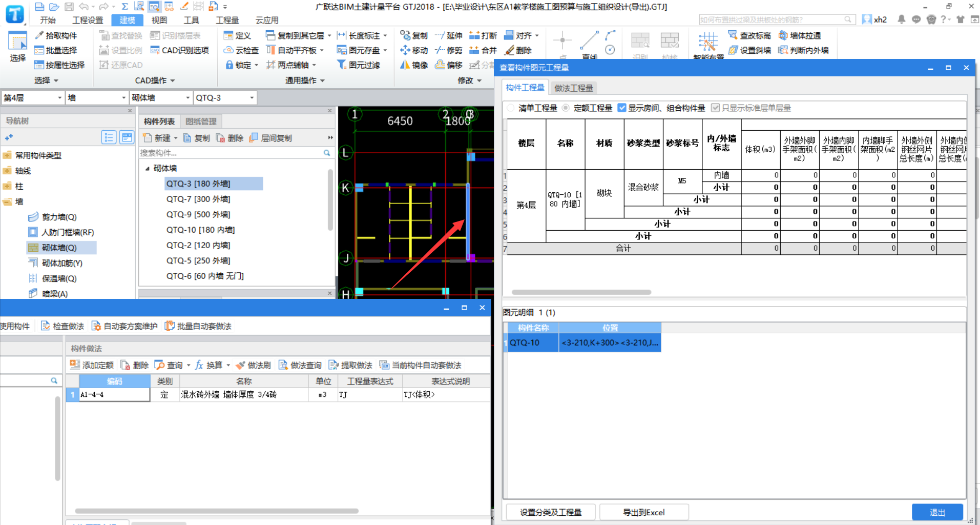Select the 两点辅轴 two-point axis tool
Image resolution: width=980 pixels, height=525 pixels.
[291, 65]
